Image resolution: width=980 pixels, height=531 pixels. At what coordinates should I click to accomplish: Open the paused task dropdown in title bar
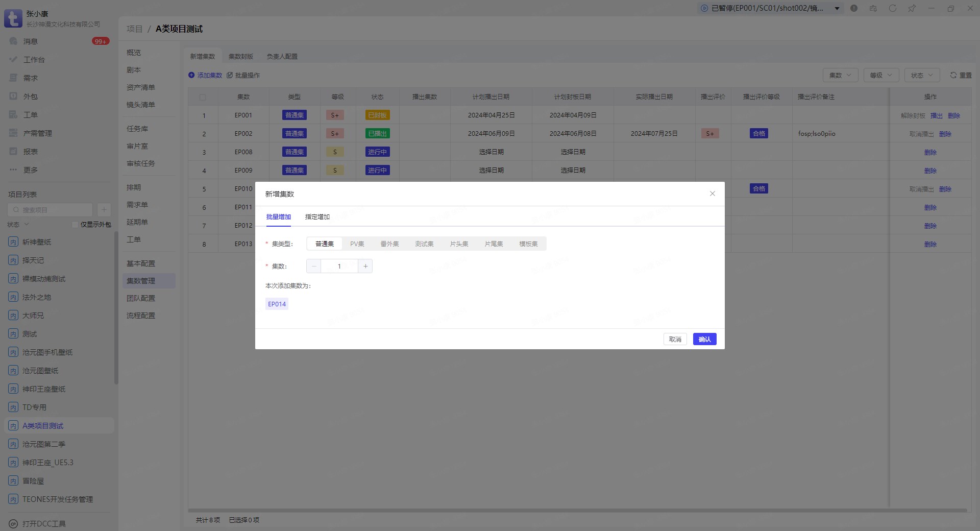pos(837,8)
